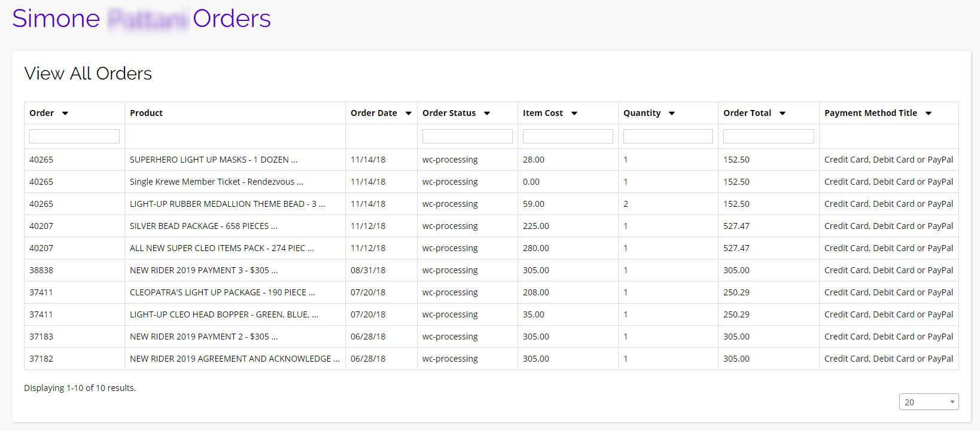
Task: Open the page size dropdown showing 20
Action: [x=929, y=402]
